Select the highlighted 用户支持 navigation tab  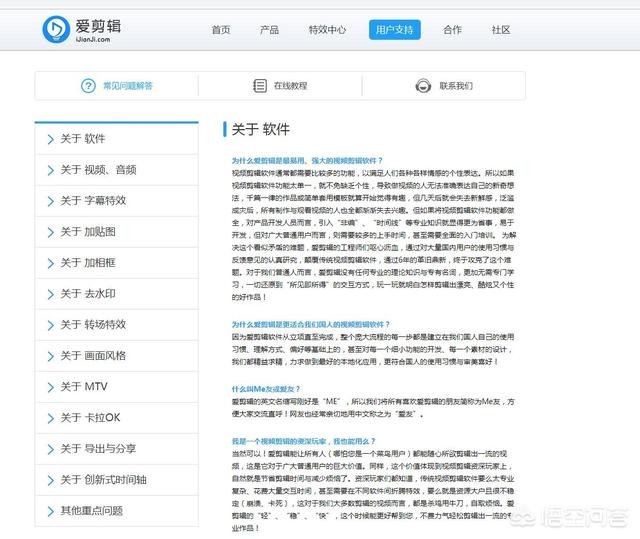pyautogui.click(x=394, y=30)
